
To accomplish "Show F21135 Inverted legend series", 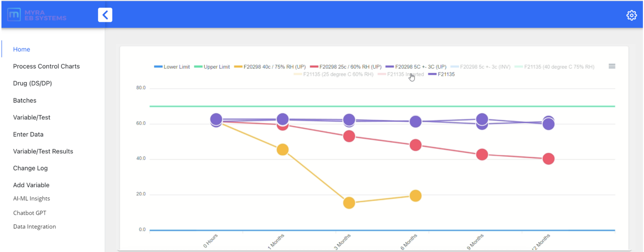I will point(400,74).
